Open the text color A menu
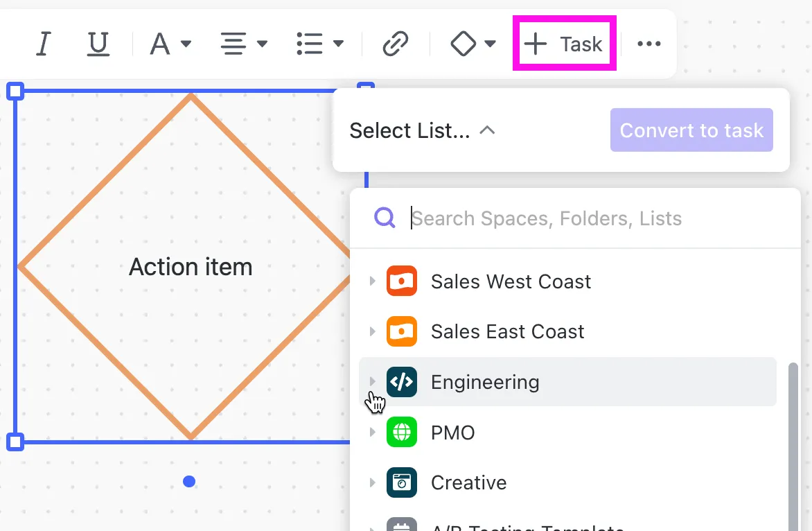 170,44
